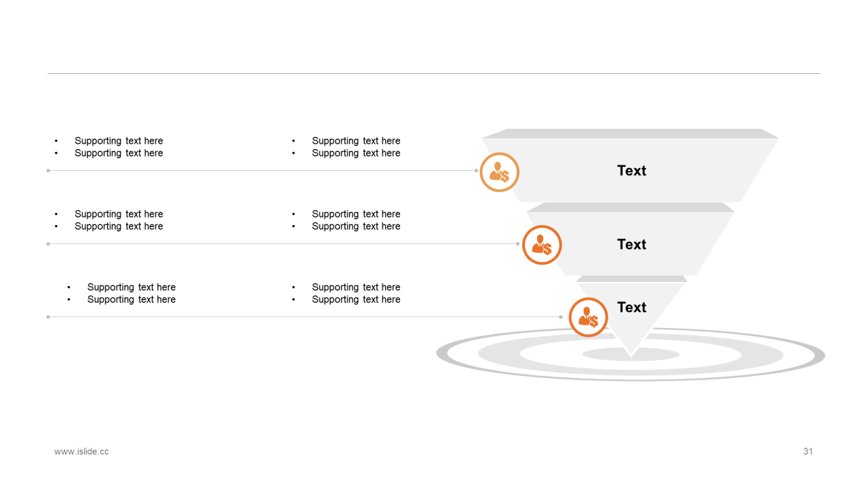Select the "Text" label in top funnel tier

point(631,171)
